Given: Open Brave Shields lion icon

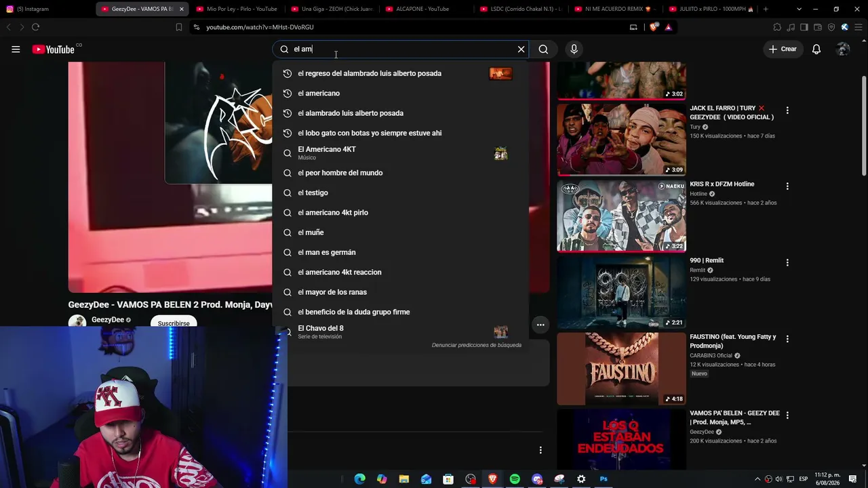Looking at the screenshot, I should point(654,27).
